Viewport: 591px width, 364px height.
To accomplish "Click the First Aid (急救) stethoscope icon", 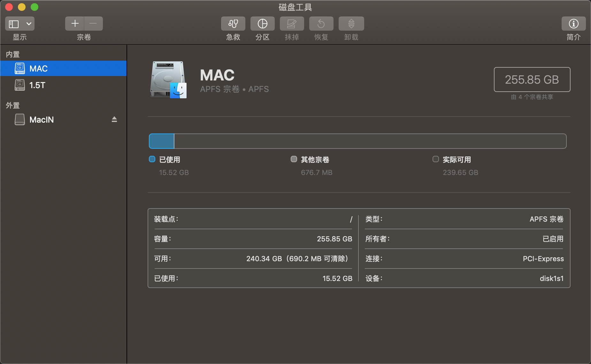I will (x=233, y=24).
